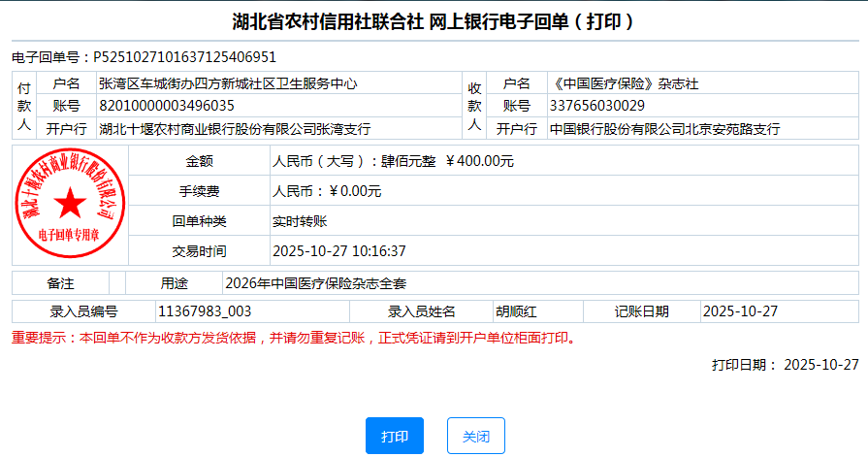This screenshot has height=457, width=868.
Task: Click payer bank 湖北十堰农村商业银行股份有限公司张湾支行
Action: click(234, 128)
